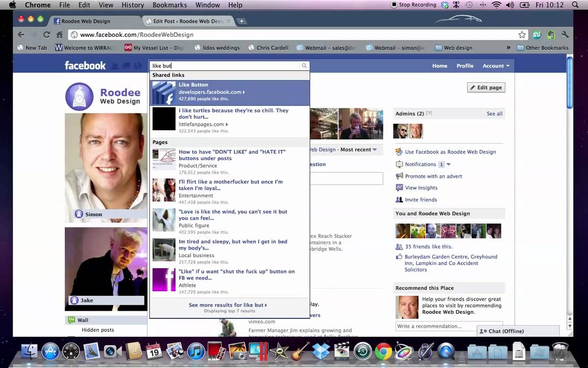Open Invite friends link

click(x=421, y=200)
